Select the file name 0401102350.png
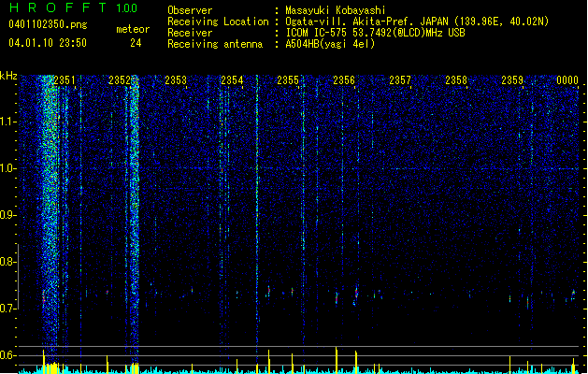 point(48,24)
